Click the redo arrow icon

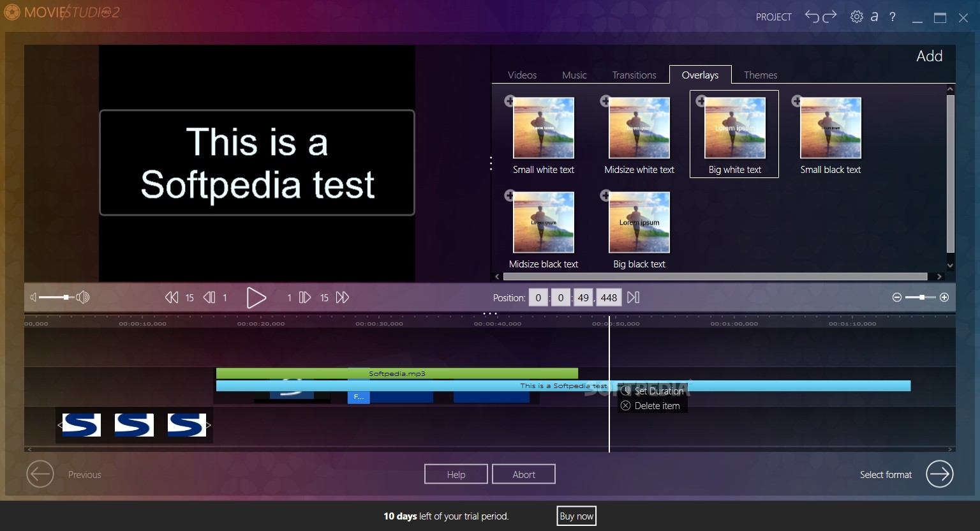(829, 17)
